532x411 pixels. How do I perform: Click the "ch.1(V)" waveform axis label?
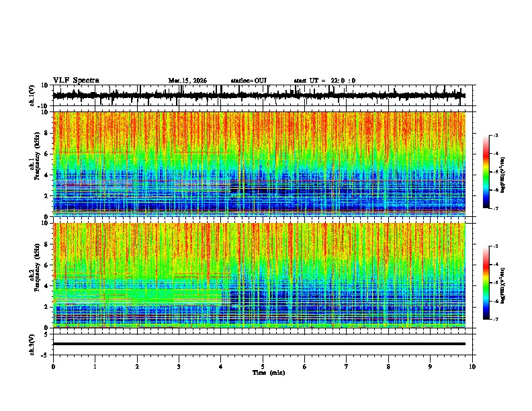tap(32, 95)
